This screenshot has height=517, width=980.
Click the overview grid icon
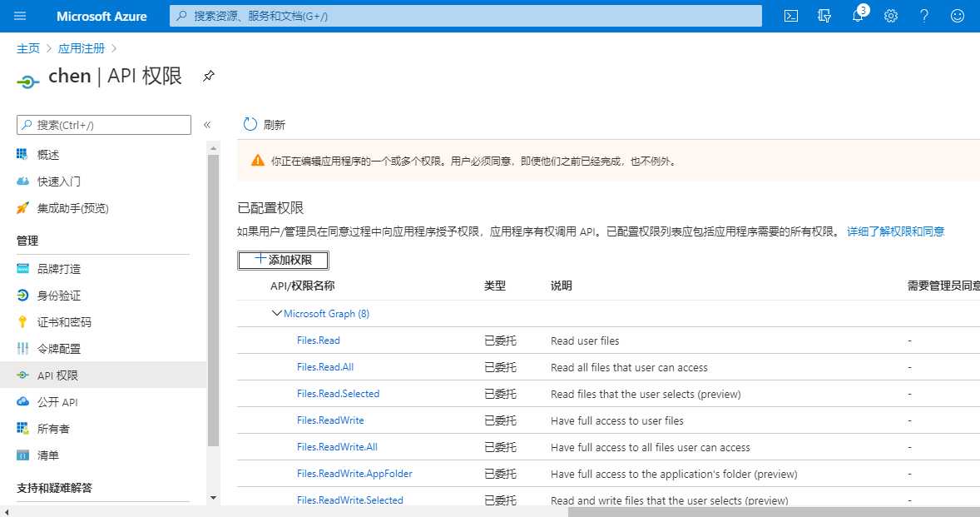(x=22, y=154)
